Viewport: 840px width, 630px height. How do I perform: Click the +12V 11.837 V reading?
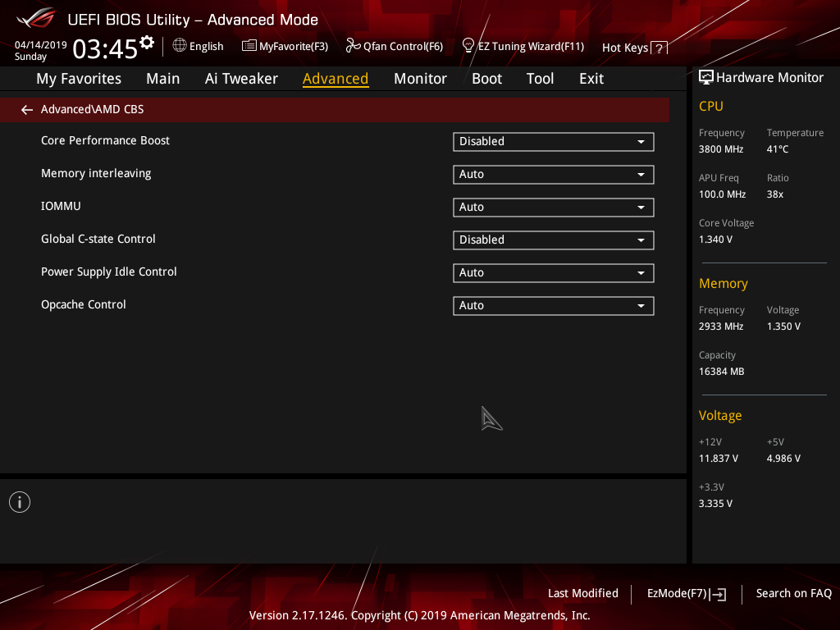click(718, 459)
